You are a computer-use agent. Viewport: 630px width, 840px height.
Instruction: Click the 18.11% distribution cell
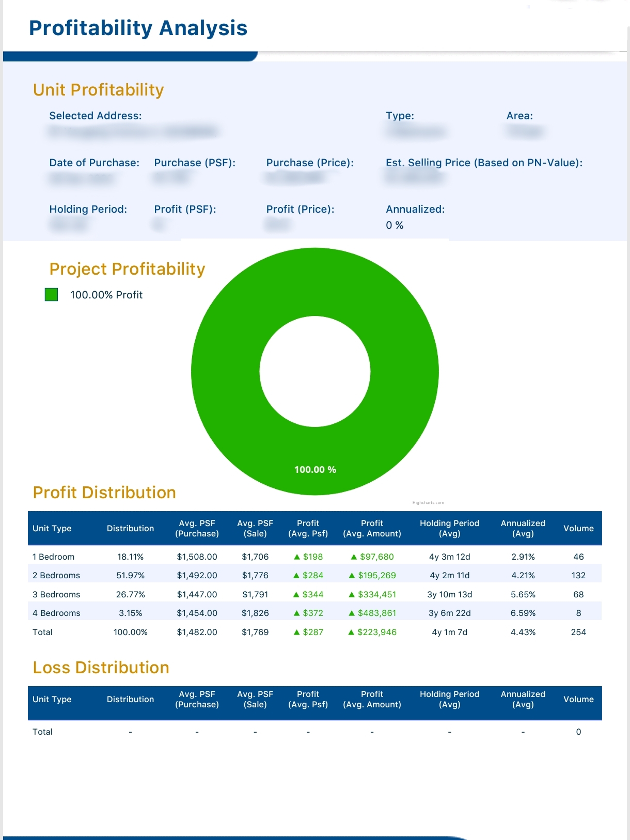point(131,557)
